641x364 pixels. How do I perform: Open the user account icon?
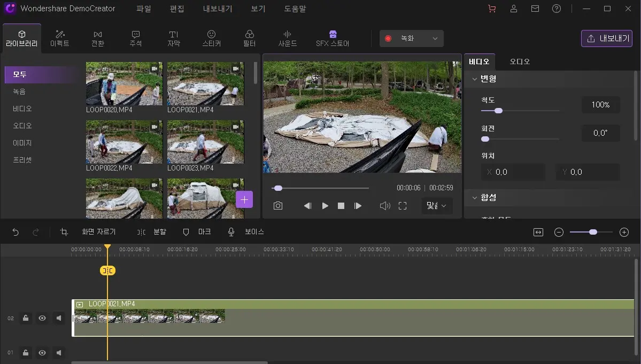point(514,9)
